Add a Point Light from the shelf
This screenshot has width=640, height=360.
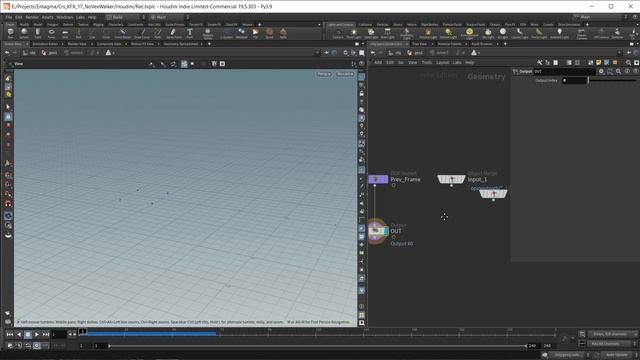[354, 33]
